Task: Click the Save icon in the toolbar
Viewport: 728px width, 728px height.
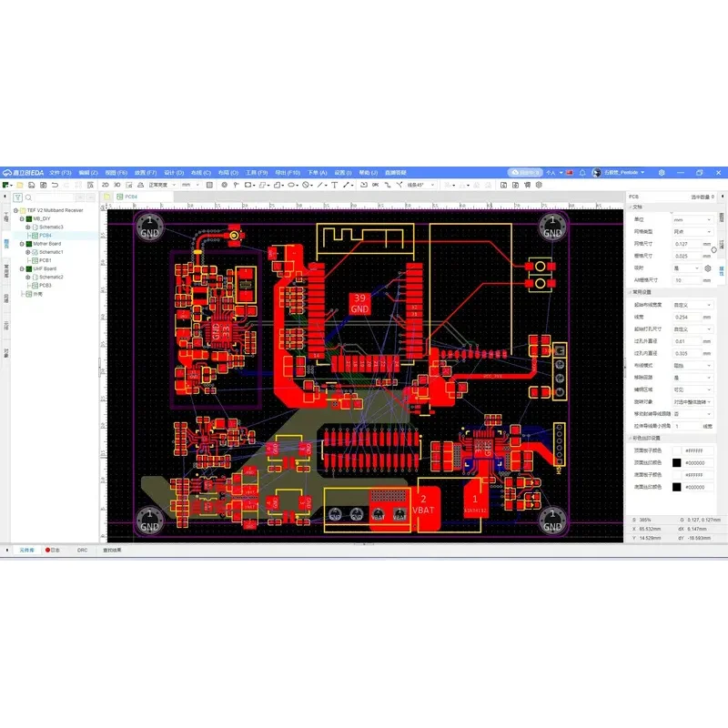Action: pos(32,185)
